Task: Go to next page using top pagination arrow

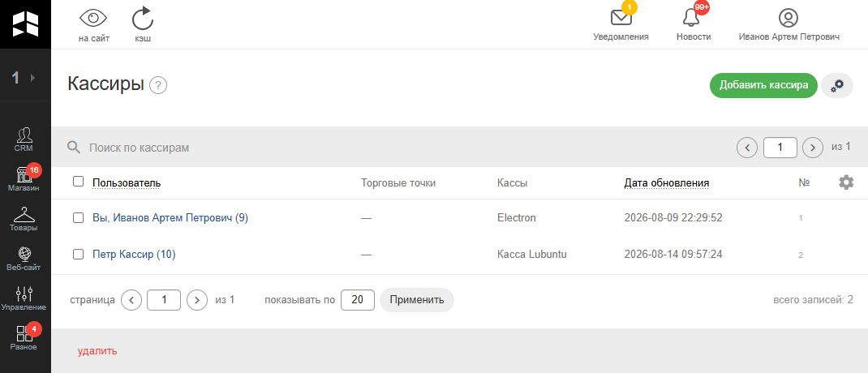Action: 813,148
